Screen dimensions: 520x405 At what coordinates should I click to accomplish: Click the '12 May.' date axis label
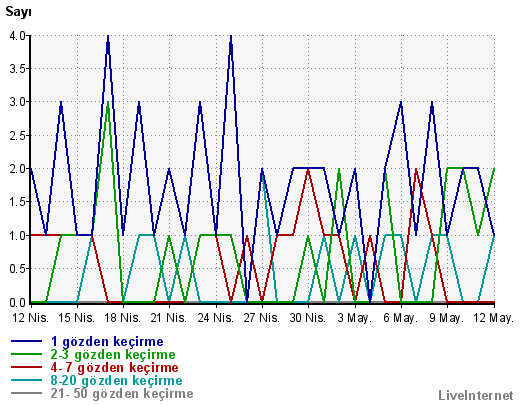pyautogui.click(x=493, y=318)
